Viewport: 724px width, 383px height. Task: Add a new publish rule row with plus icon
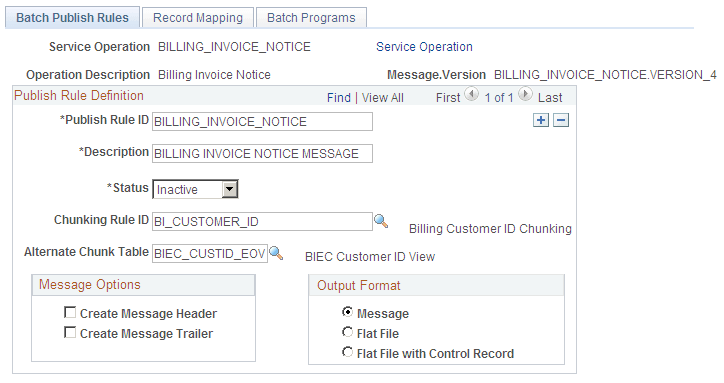pyautogui.click(x=541, y=121)
